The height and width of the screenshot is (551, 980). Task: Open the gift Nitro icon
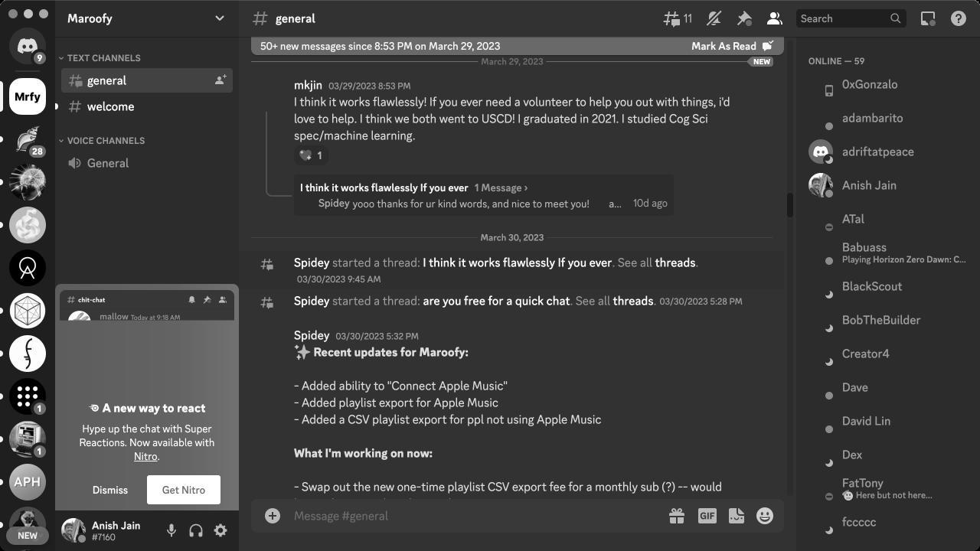pyautogui.click(x=677, y=516)
